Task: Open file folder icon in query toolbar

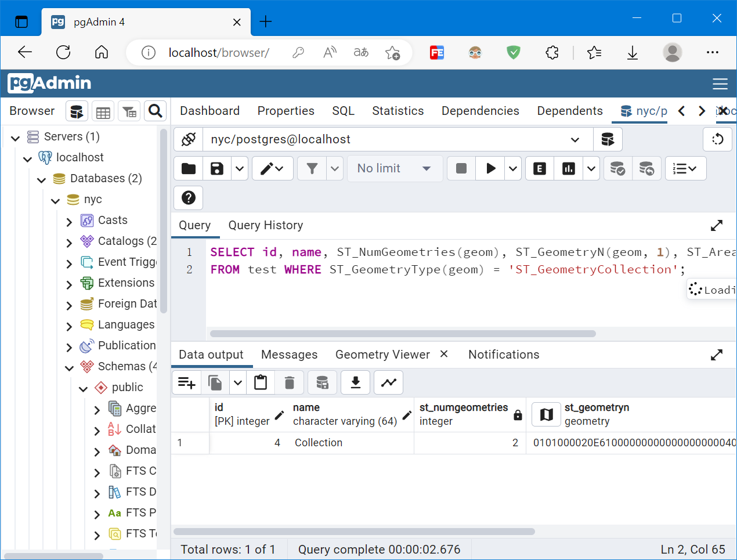Action: pos(189,169)
